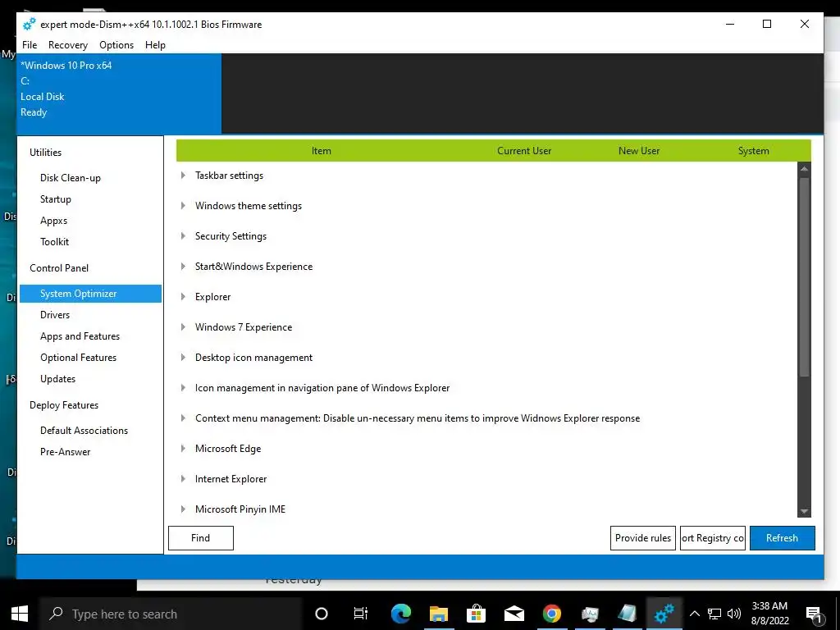Show hidden system tray icons

click(694, 614)
